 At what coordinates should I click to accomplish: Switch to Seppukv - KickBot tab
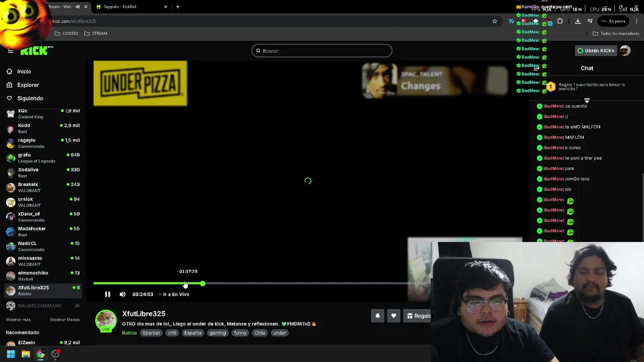coord(131,7)
